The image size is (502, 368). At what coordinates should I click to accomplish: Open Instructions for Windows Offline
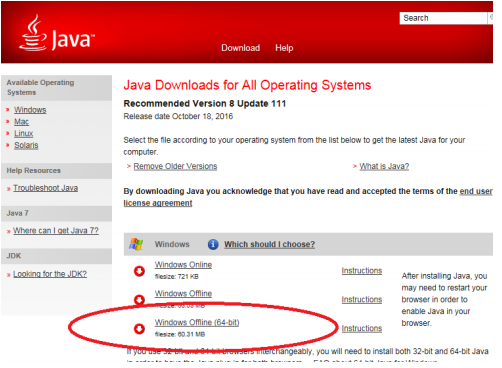[362, 300]
